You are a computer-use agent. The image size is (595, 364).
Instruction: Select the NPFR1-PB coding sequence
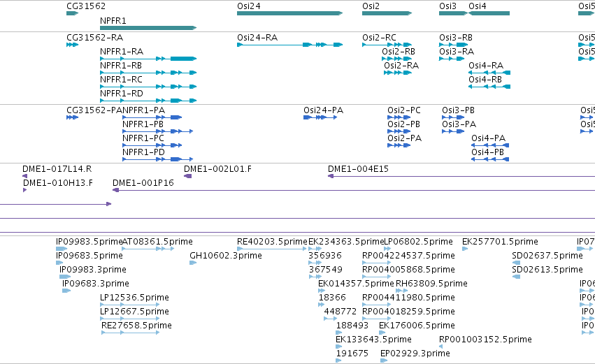(x=157, y=131)
